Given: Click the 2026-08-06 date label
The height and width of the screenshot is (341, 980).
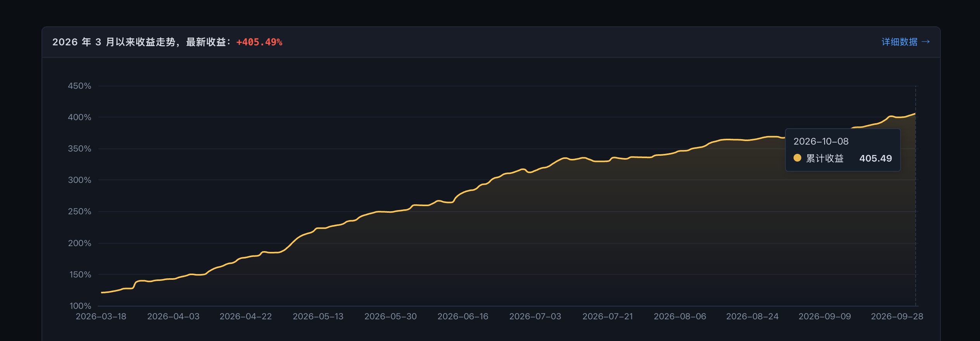Looking at the screenshot, I should pos(680,317).
